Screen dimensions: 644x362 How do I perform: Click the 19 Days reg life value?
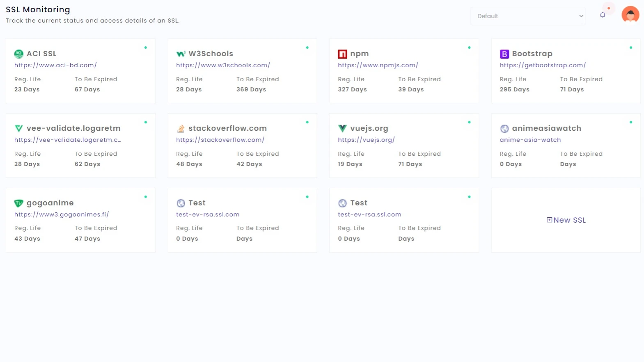coord(350,164)
